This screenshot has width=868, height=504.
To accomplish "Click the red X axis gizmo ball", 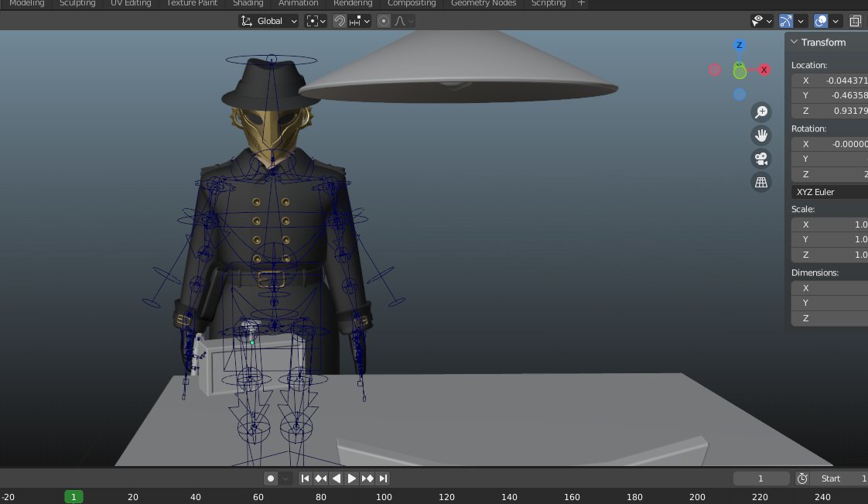I will coord(764,70).
